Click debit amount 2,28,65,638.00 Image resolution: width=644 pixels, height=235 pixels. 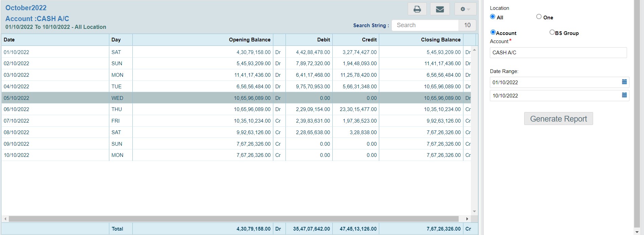[313, 132]
